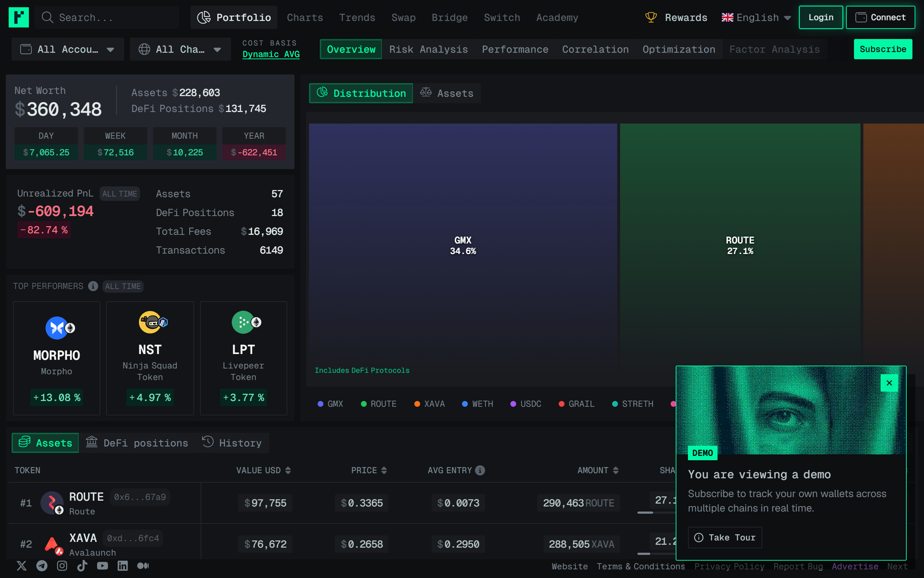Viewport: 924px width, 578px height.
Task: Select the DAY change period
Action: coord(46,144)
